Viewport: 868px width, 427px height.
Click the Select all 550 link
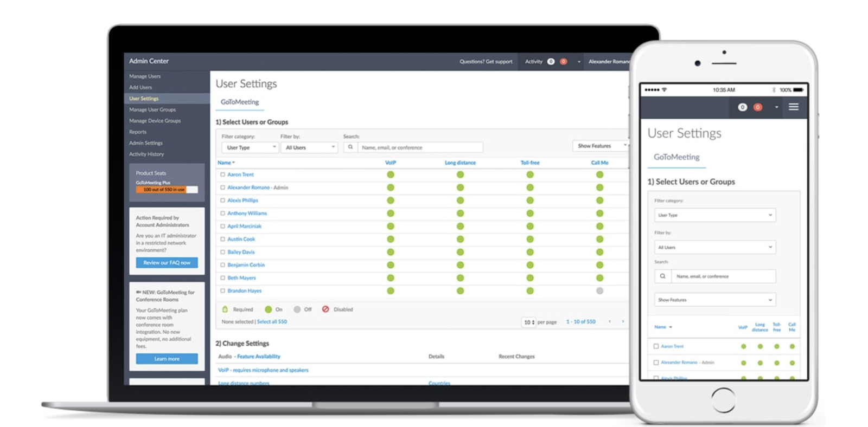pyautogui.click(x=272, y=321)
